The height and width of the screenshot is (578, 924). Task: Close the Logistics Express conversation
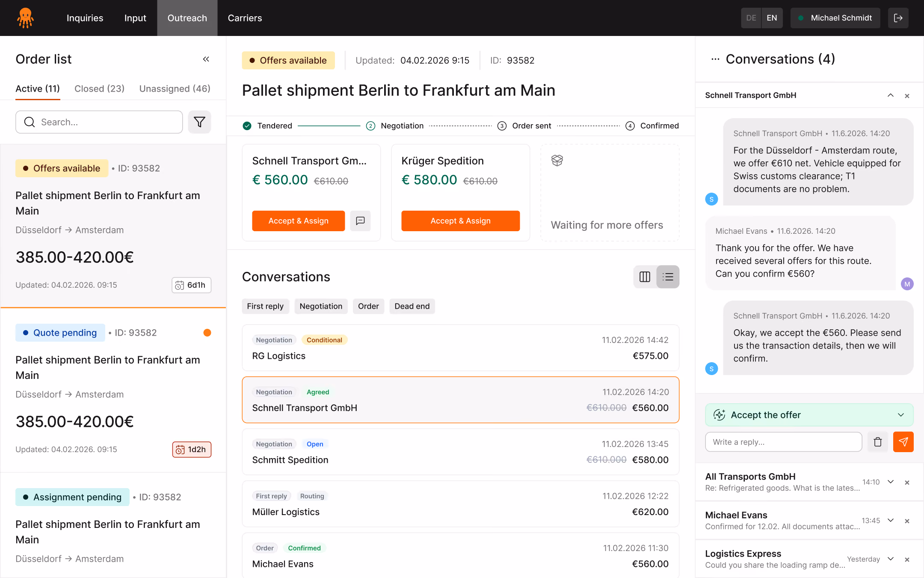[907, 560]
